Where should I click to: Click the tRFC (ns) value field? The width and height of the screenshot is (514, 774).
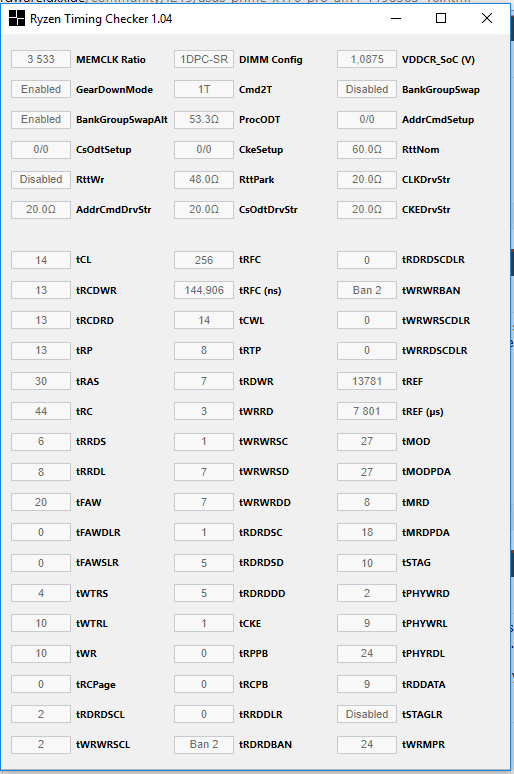204,290
